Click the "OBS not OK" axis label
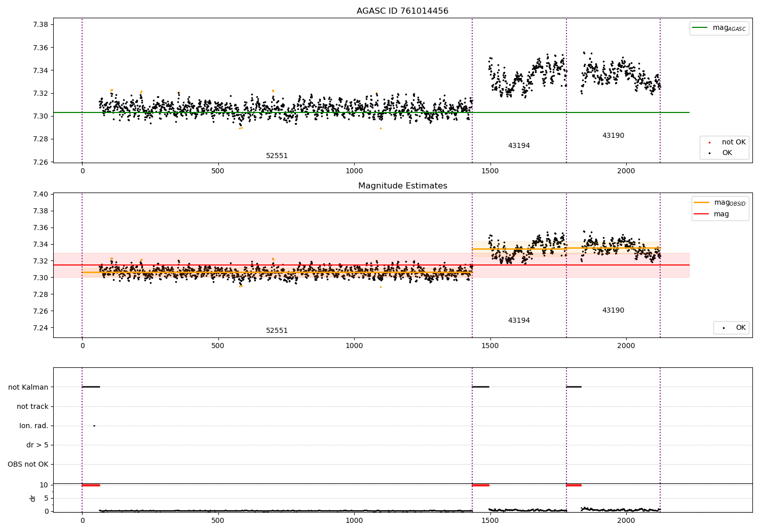The height and width of the screenshot is (532, 760). 28,465
